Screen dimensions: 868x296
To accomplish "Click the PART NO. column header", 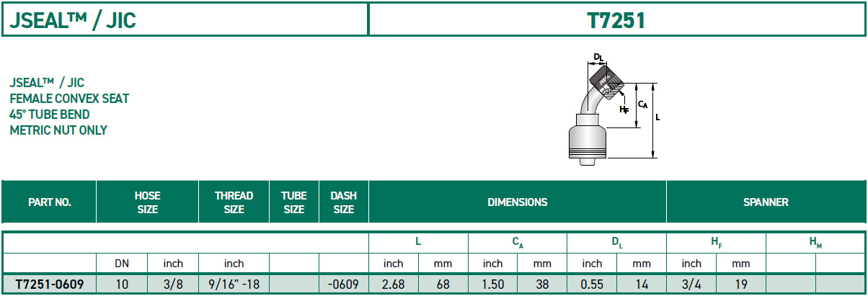I will click(49, 202).
